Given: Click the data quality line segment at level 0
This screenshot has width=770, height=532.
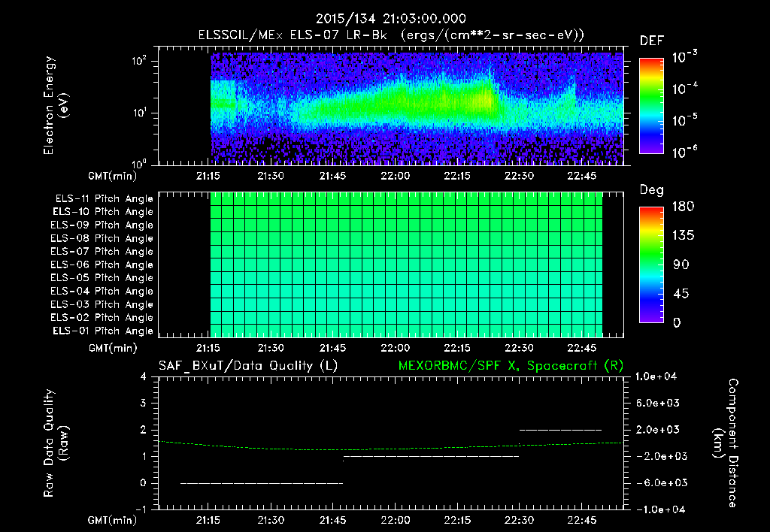Looking at the screenshot, I should click(x=262, y=483).
